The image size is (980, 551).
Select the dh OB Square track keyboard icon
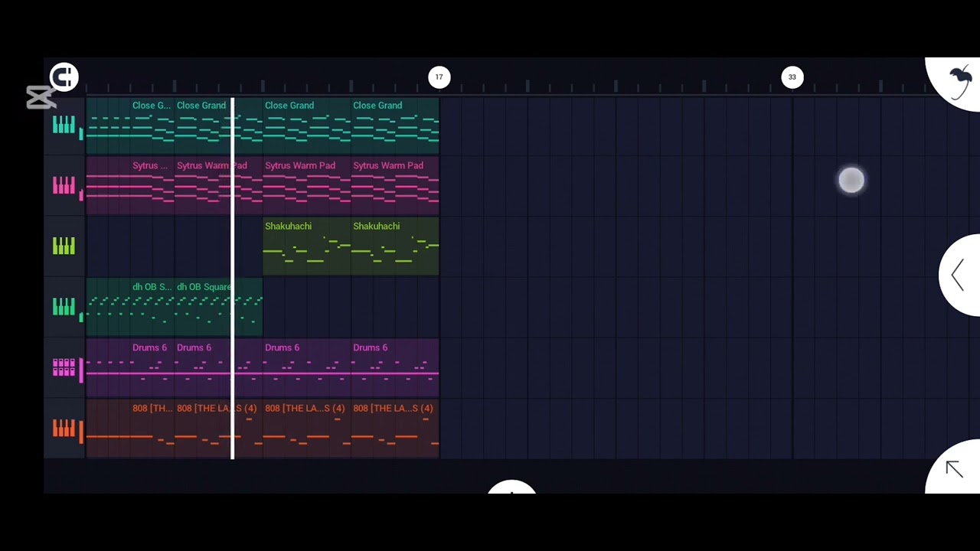click(x=64, y=306)
